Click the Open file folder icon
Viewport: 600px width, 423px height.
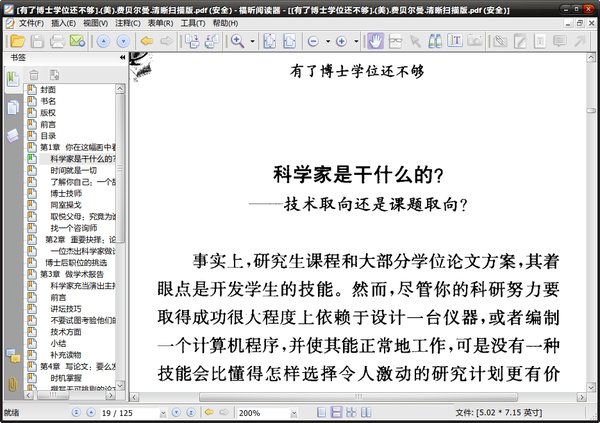coord(17,41)
